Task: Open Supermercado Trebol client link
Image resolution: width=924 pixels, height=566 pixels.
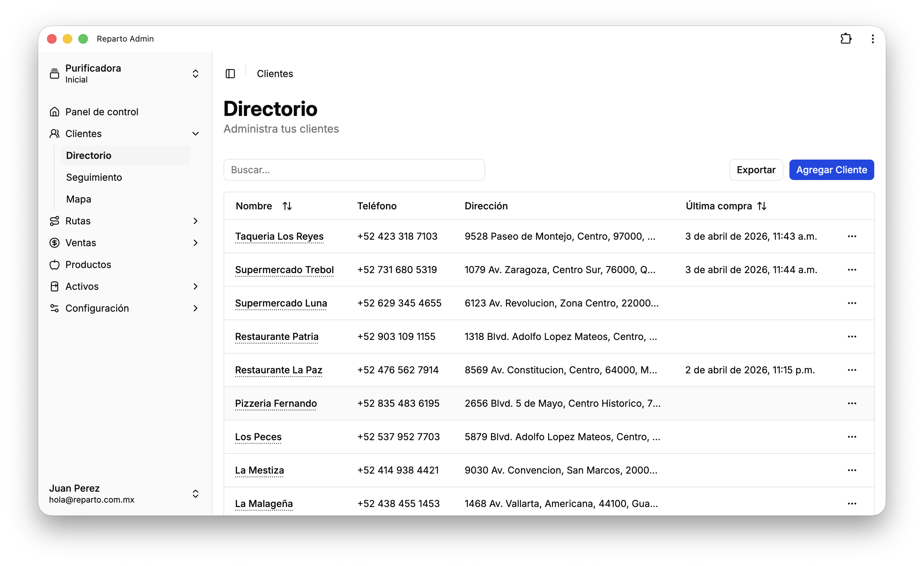Action: [284, 270]
